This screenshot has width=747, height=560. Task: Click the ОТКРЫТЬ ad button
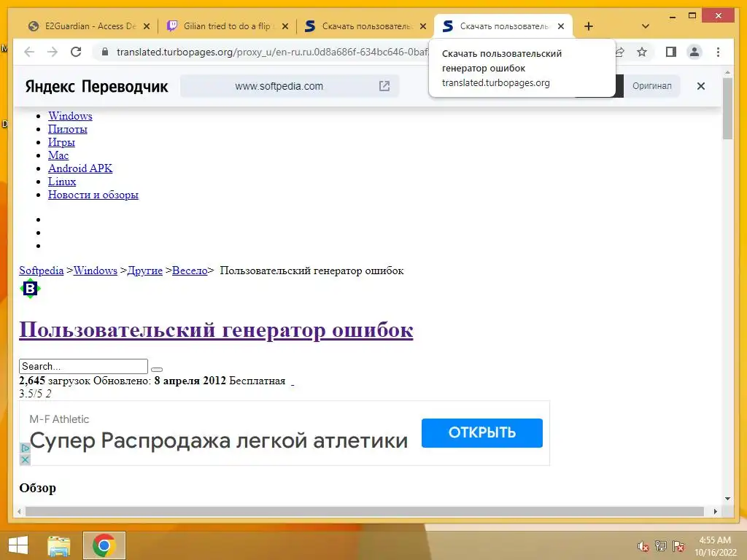pyautogui.click(x=481, y=432)
